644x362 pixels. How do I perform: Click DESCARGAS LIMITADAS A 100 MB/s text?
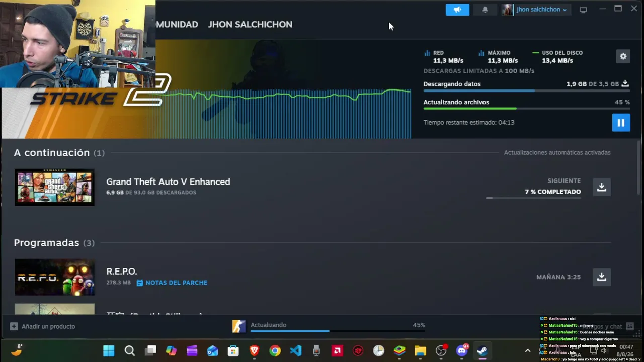pos(479,71)
